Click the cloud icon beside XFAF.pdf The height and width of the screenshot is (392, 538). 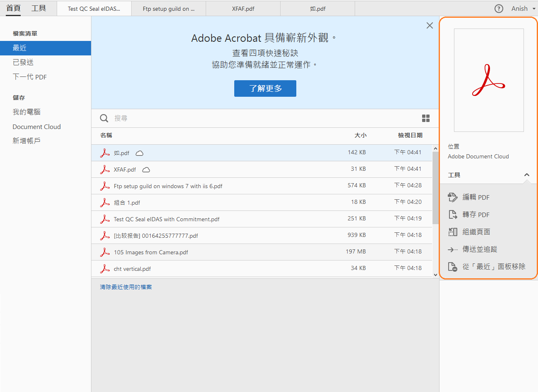pyautogui.click(x=146, y=170)
